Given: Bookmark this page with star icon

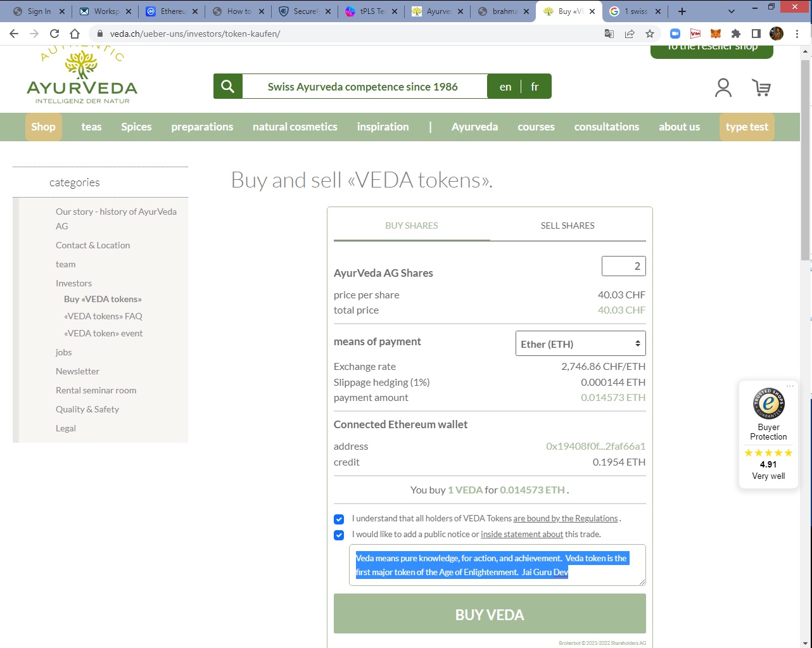Looking at the screenshot, I should (650, 34).
